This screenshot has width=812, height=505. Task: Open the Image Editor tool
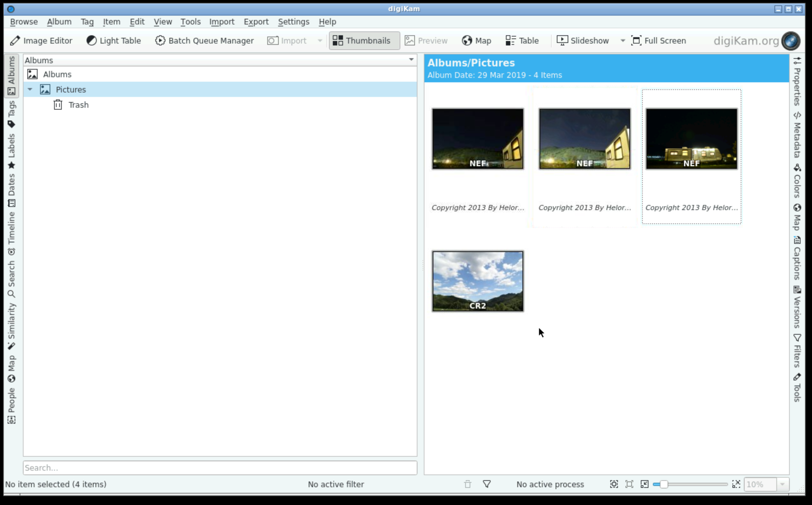pyautogui.click(x=41, y=41)
